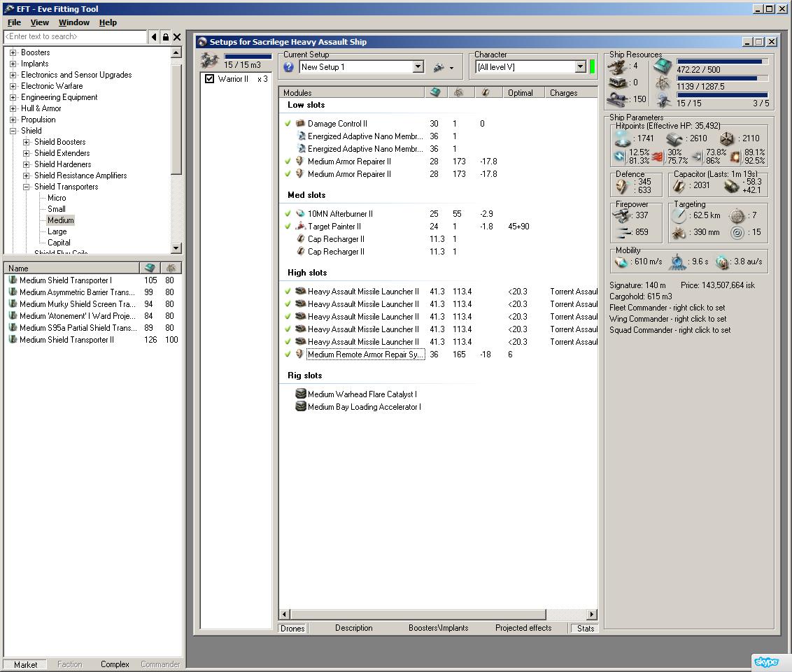Click the Medium Warhead Flare Catalyst I rig icon
The width and height of the screenshot is (792, 672).
pyautogui.click(x=301, y=393)
